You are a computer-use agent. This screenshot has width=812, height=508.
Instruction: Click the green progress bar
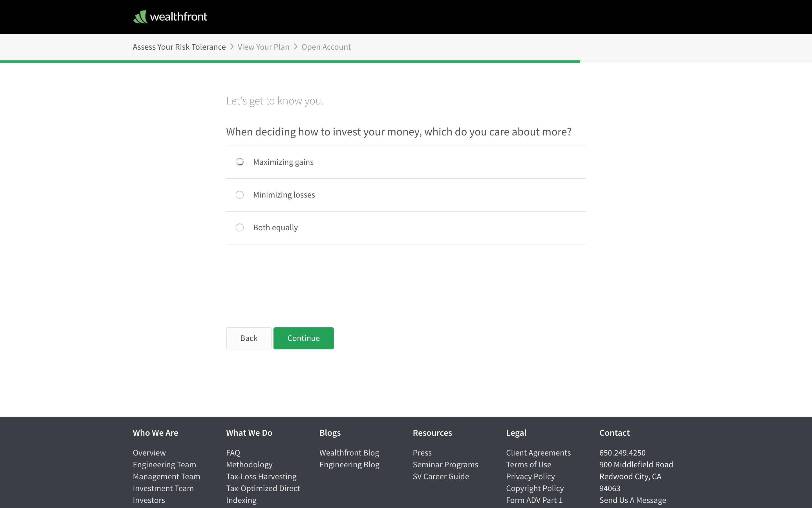[290, 62]
